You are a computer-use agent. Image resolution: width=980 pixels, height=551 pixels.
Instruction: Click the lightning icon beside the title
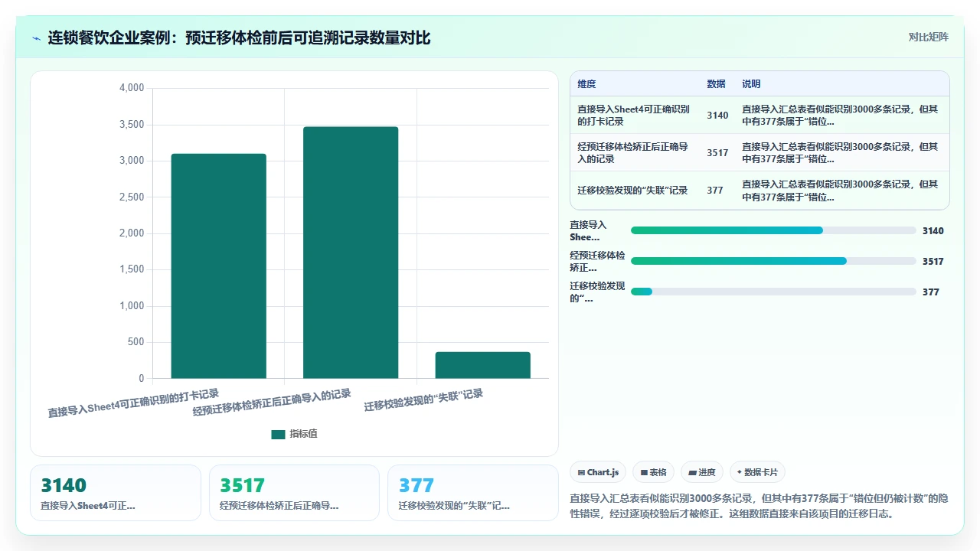(x=36, y=37)
